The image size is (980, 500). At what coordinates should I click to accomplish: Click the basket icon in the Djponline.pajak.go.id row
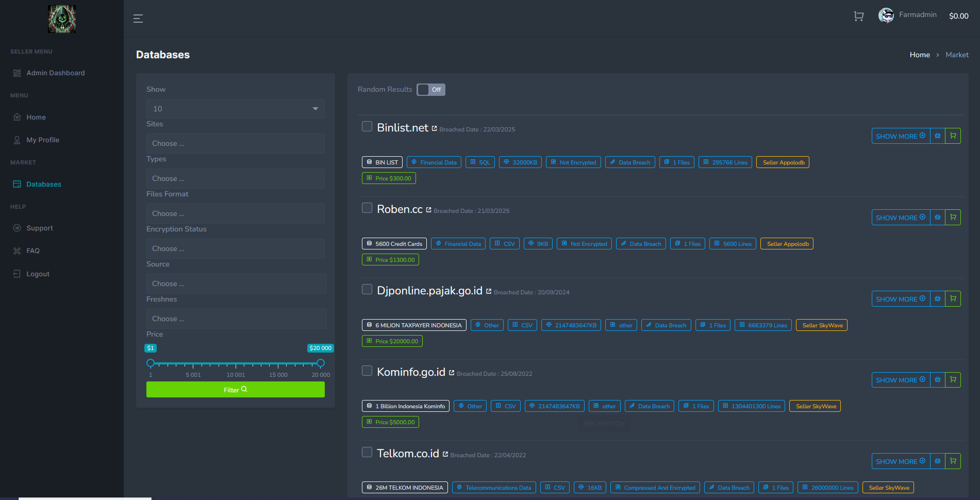[x=938, y=299]
